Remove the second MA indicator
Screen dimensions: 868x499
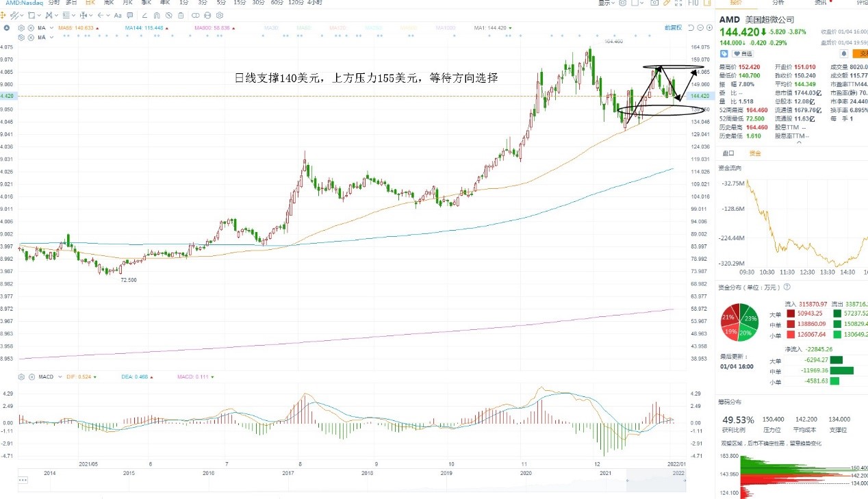tap(31, 37)
